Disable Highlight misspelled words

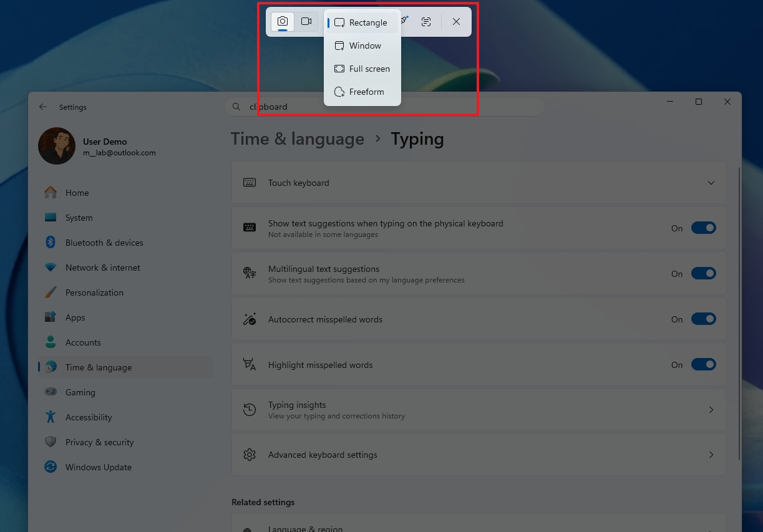point(704,364)
